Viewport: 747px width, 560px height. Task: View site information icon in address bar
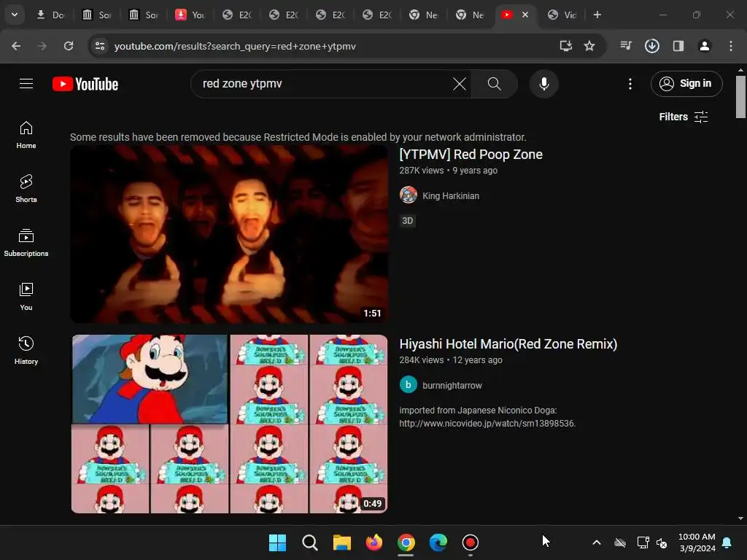tap(100, 46)
